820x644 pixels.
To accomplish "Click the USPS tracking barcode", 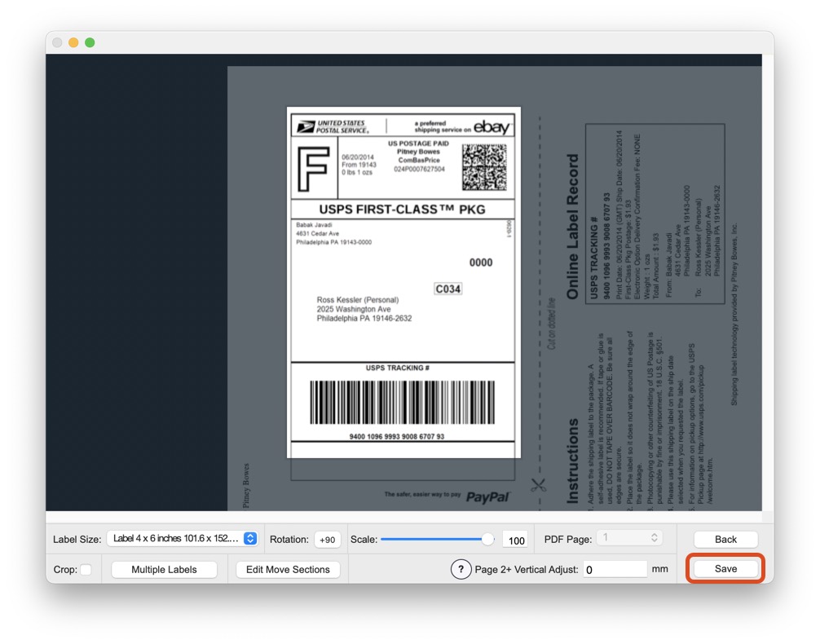I will pos(403,402).
